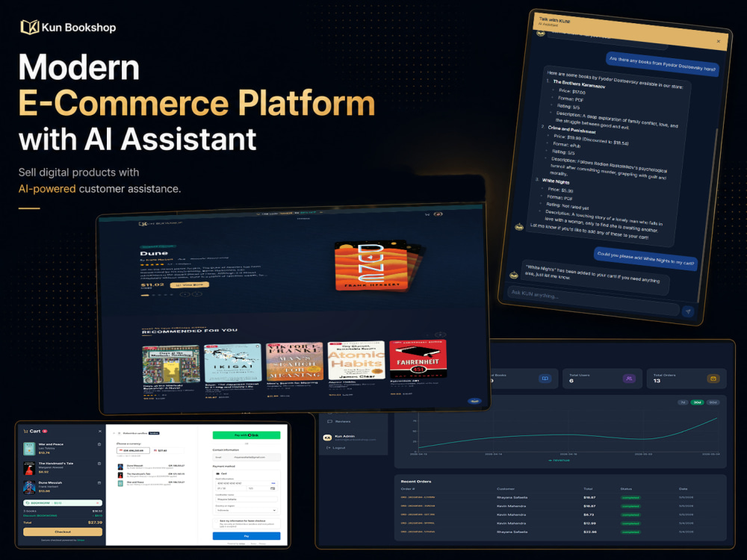Click the Total Users card value 6
This screenshot has height=560, width=747.
(x=571, y=381)
